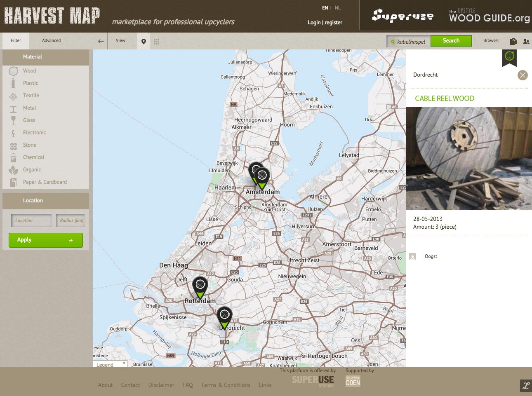This screenshot has height=396, width=532.
Task: Click the Radius (km) input field
Action: (x=71, y=220)
